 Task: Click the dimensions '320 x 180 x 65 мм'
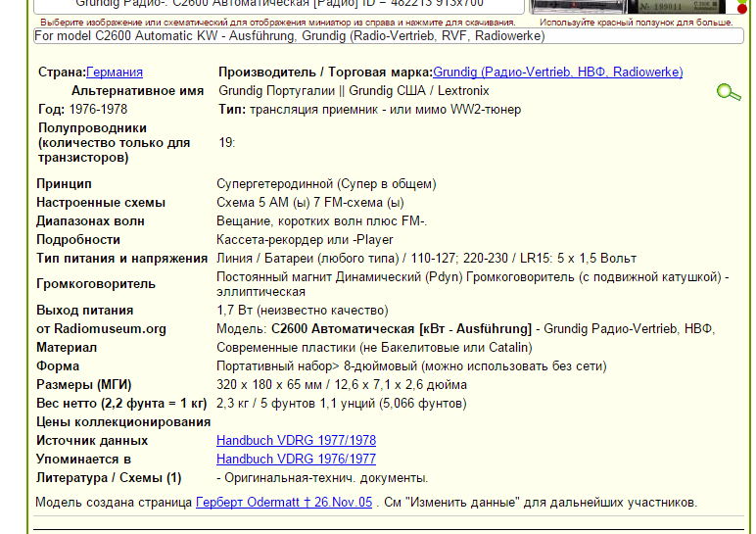click(270, 385)
